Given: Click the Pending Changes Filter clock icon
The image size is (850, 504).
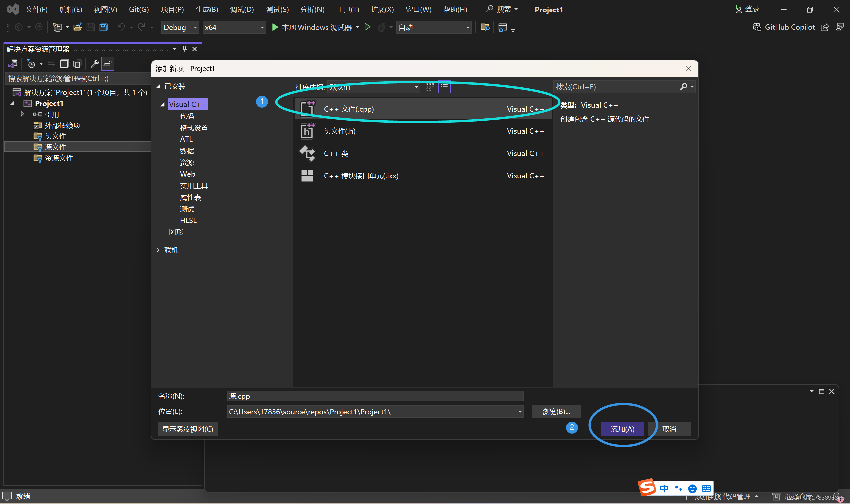Looking at the screenshot, I should click(31, 63).
